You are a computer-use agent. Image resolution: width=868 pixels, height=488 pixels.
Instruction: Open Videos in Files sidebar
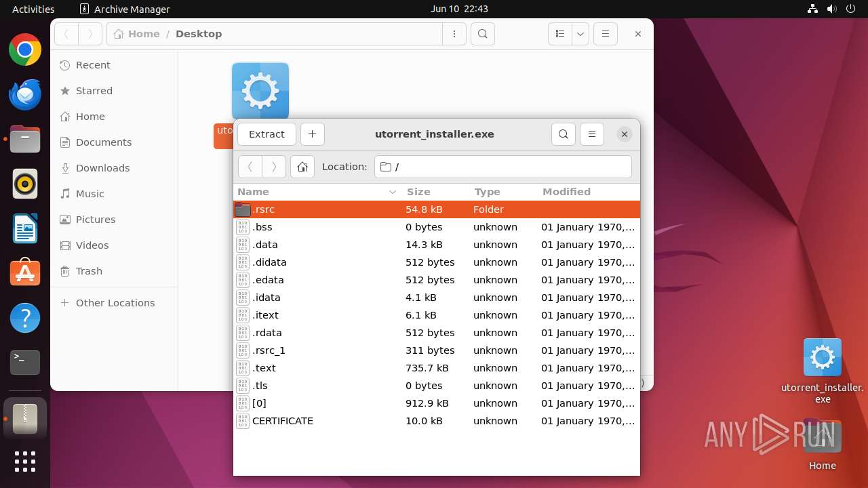[114, 245]
